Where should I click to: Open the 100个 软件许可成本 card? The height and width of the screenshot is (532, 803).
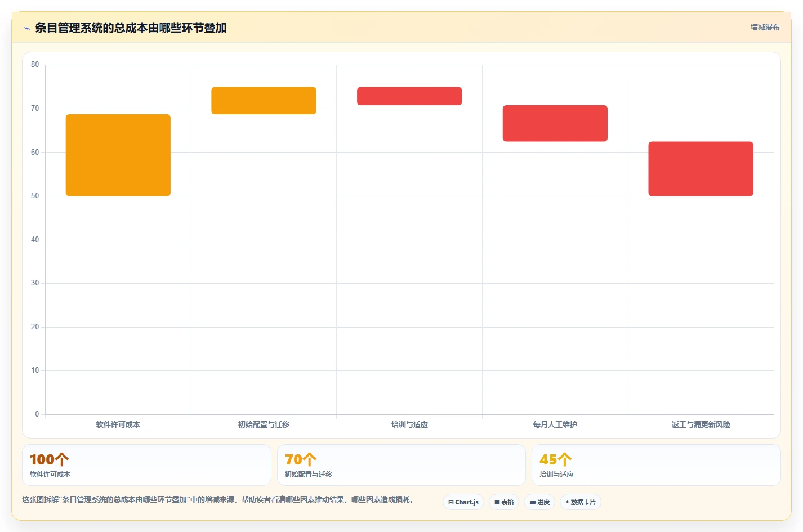coord(146,465)
